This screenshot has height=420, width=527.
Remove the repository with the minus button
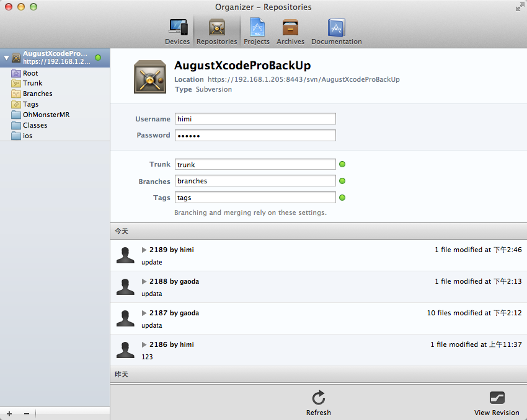27,414
